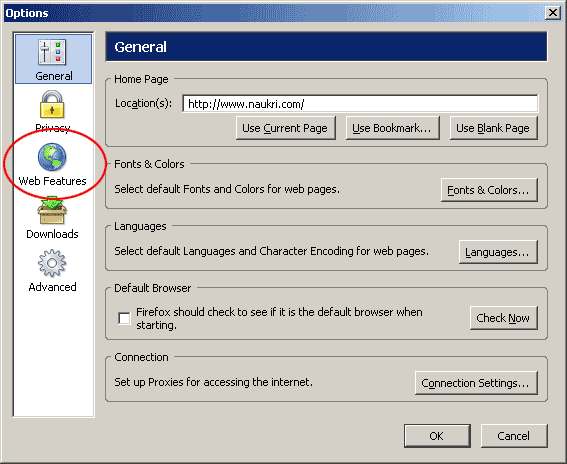Click the Check Now button

coord(504,318)
